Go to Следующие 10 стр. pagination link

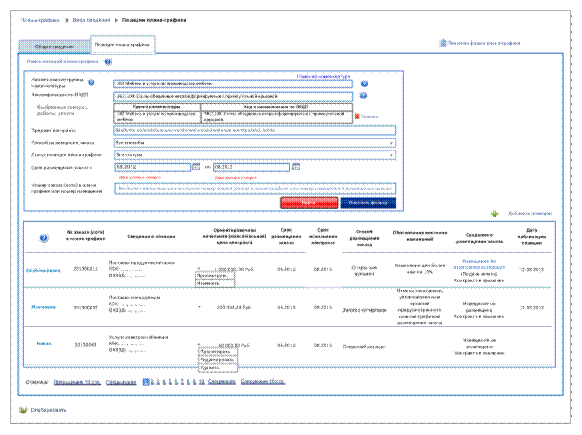pos(263,382)
